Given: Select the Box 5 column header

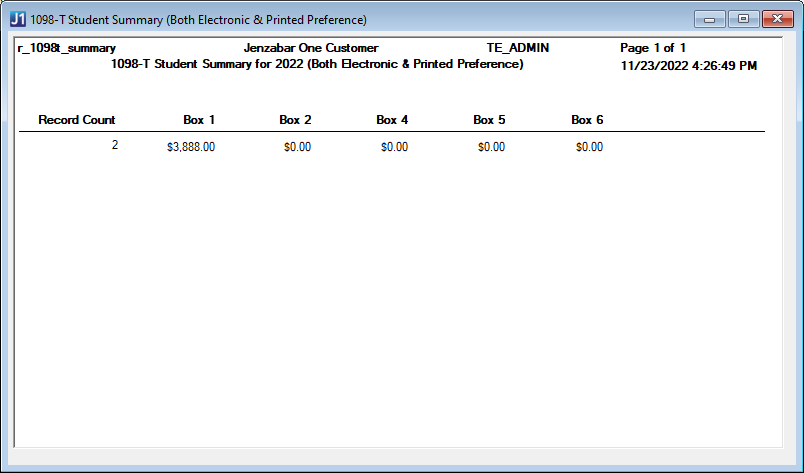Looking at the screenshot, I should (x=489, y=120).
